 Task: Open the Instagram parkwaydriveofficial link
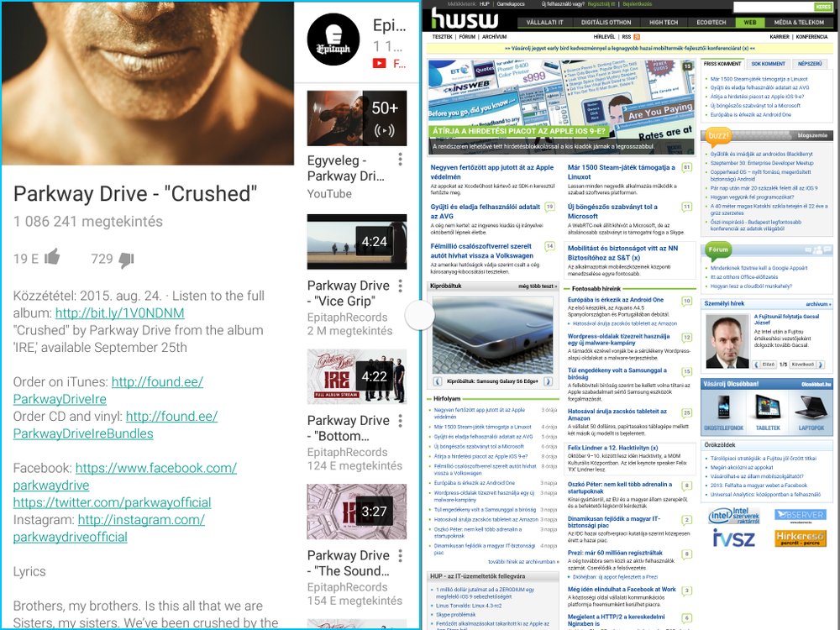point(108,528)
